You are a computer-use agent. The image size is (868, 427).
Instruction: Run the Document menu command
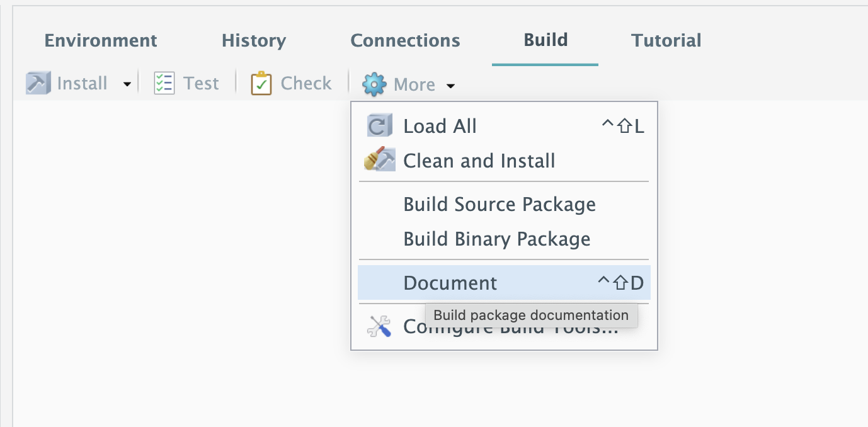click(450, 283)
